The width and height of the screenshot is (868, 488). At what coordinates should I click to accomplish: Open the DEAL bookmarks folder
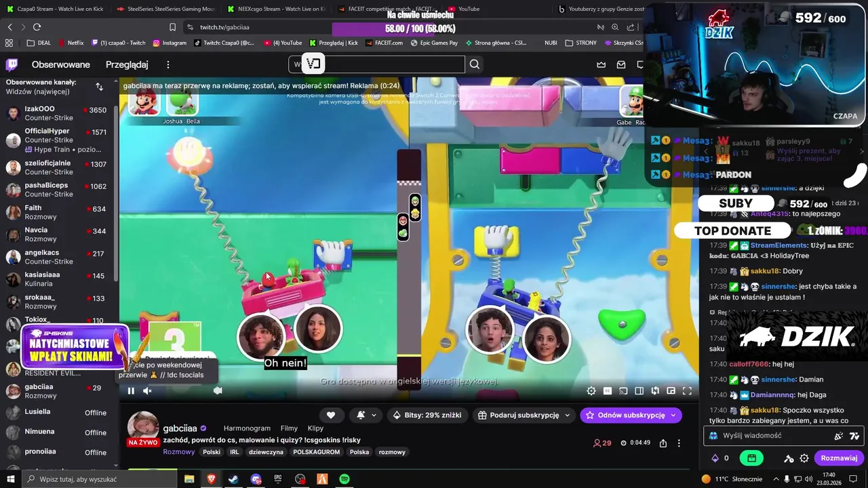39,43
